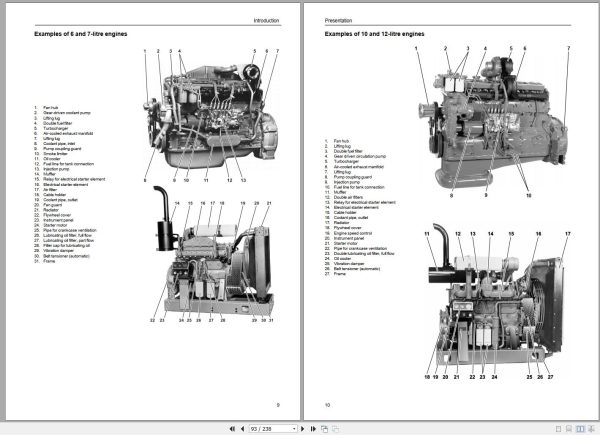Click the greyed-out next view icon

pyautogui.click(x=335, y=429)
